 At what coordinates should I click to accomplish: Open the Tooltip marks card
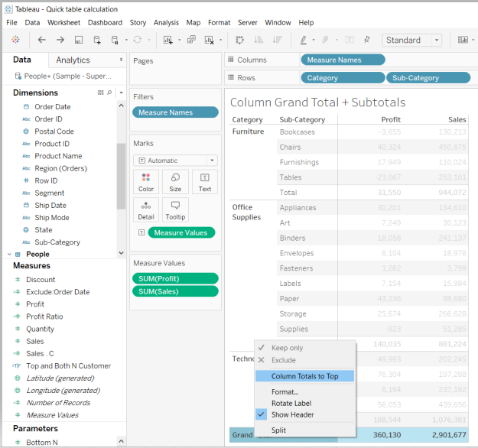[175, 210]
